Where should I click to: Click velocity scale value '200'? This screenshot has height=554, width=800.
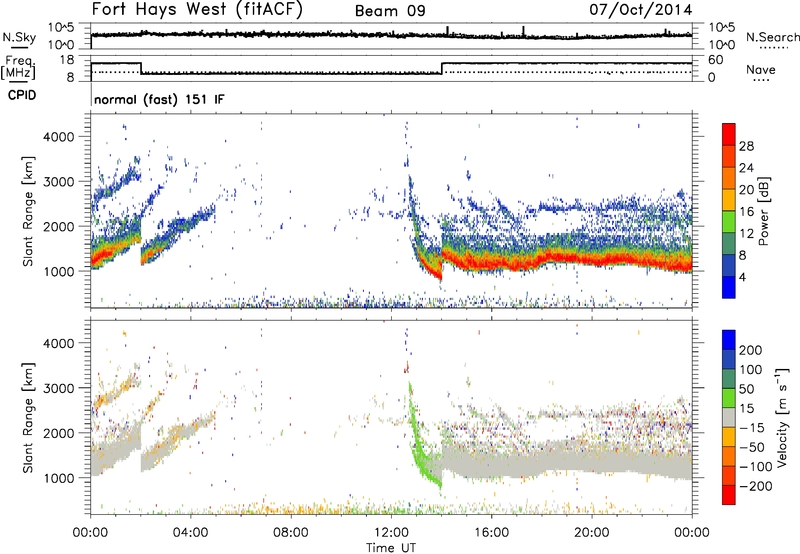pyautogui.click(x=751, y=350)
